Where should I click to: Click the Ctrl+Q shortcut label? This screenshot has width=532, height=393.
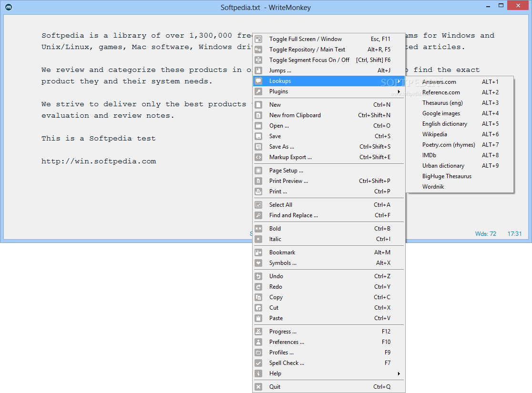pos(382,387)
